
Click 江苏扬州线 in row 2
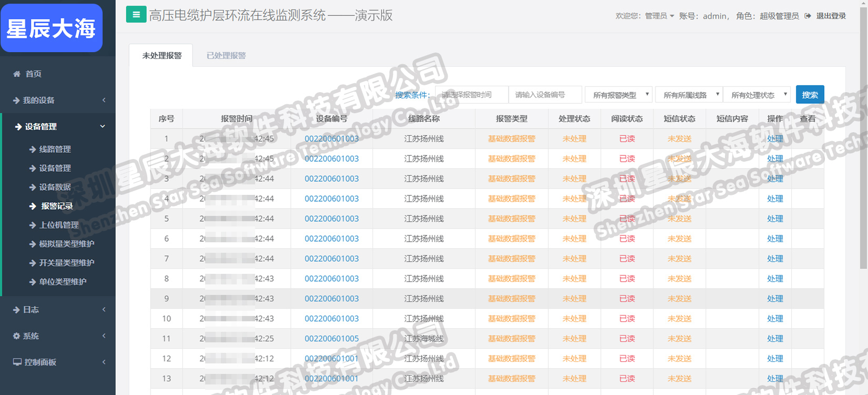click(424, 159)
